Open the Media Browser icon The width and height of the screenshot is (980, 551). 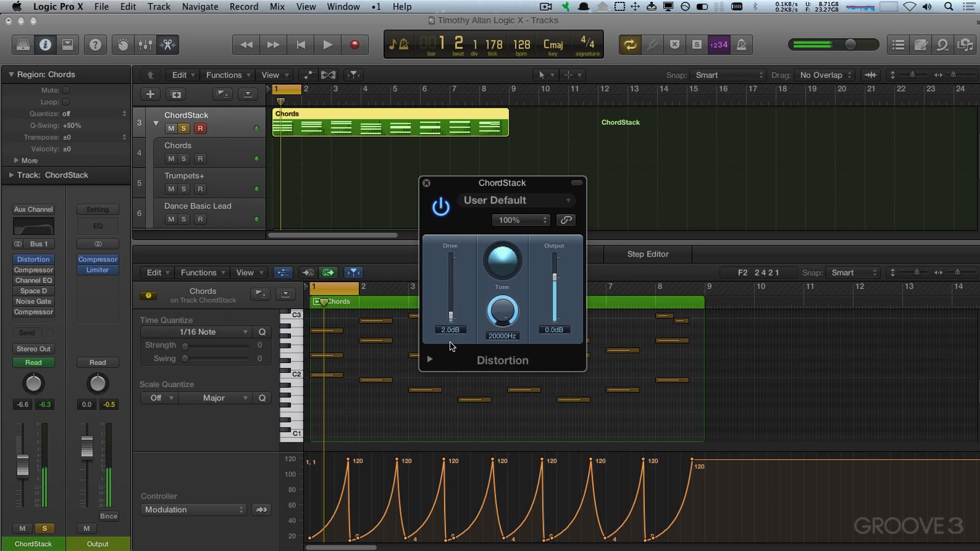(x=965, y=45)
